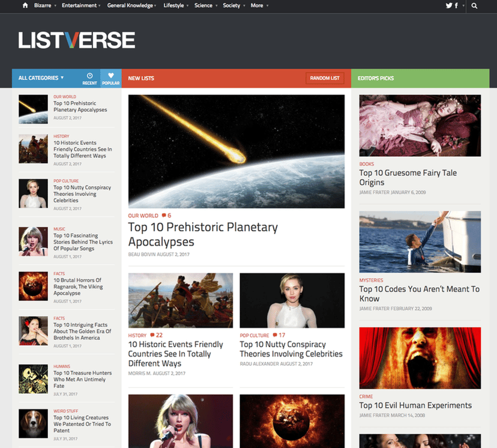This screenshot has height=448, width=497.
Task: Click sidebar skeleton pirate thumbnail
Action: [33, 378]
